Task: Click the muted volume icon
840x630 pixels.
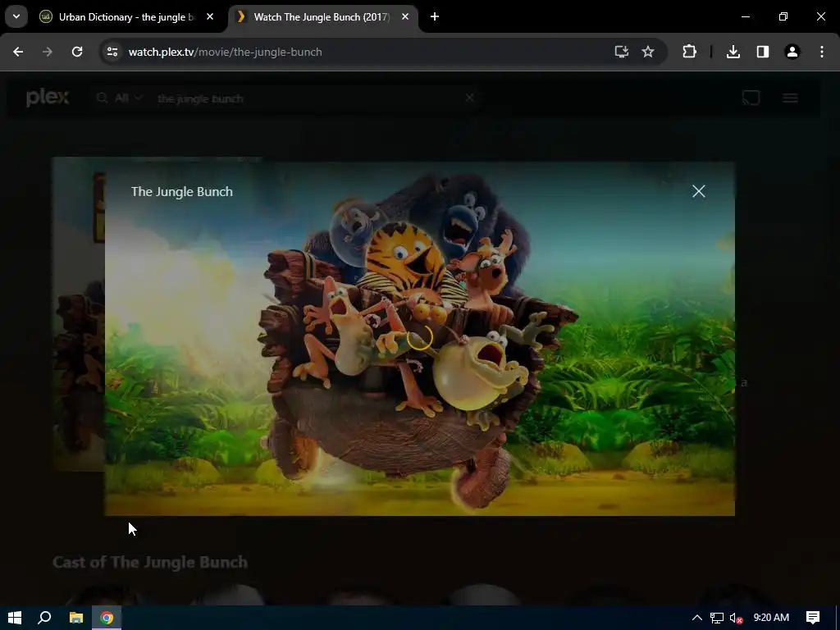Action: (736, 619)
